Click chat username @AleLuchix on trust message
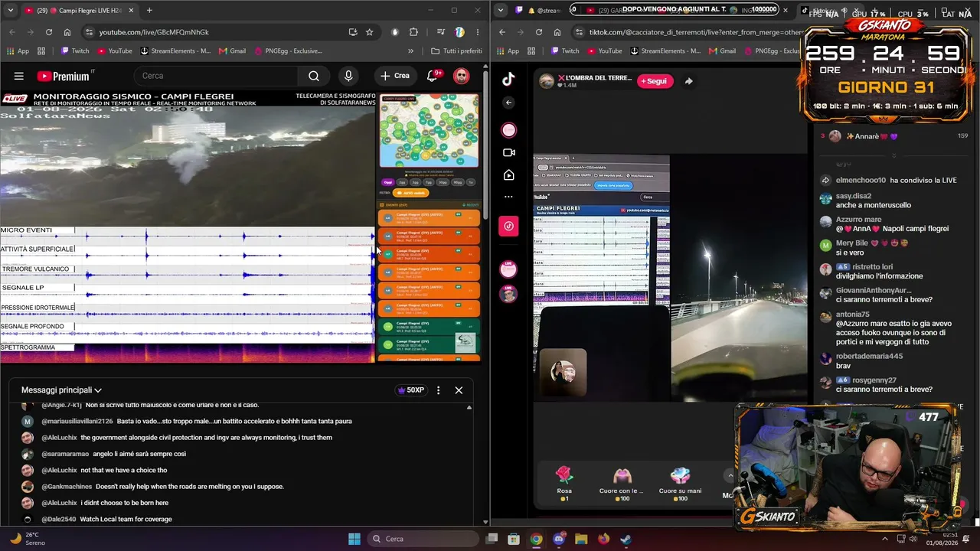The image size is (980, 551). (x=59, y=438)
